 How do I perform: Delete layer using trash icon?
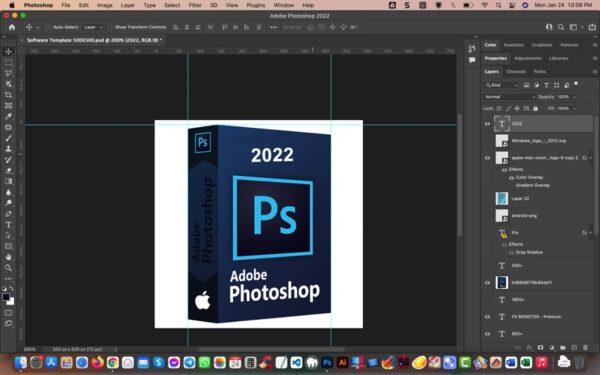pyautogui.click(x=585, y=347)
